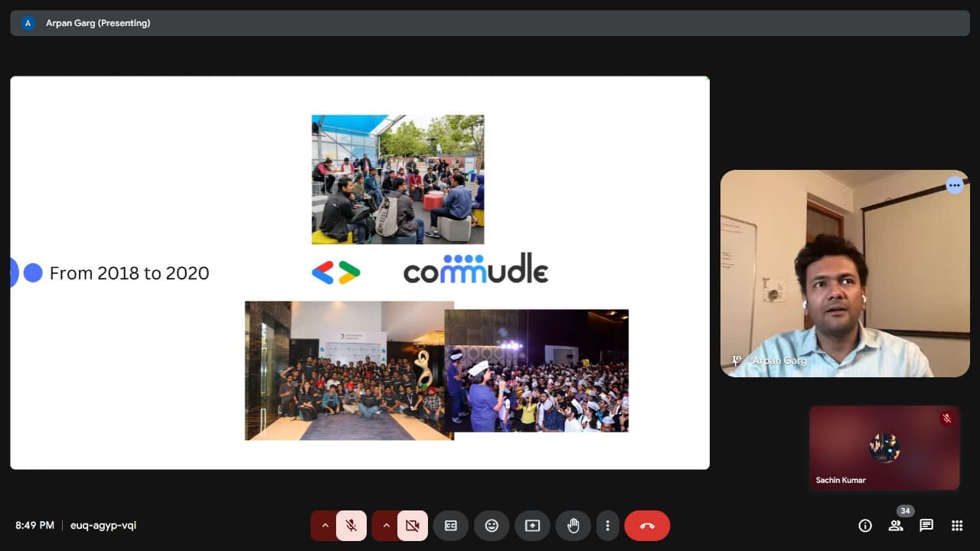Open the more options menu

click(607, 526)
